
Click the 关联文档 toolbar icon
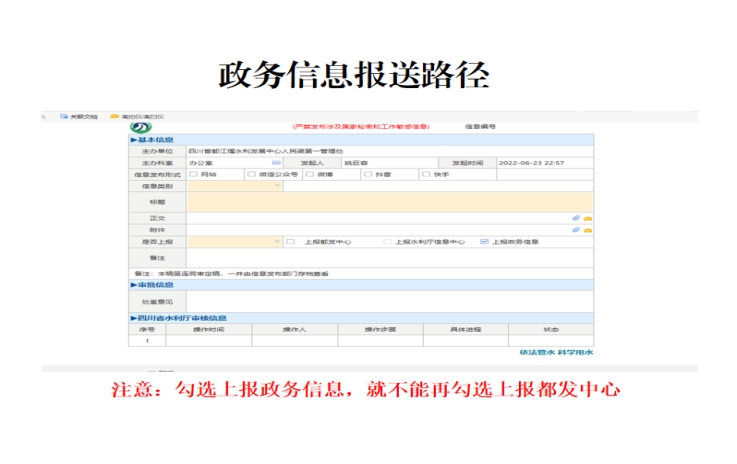point(64,117)
